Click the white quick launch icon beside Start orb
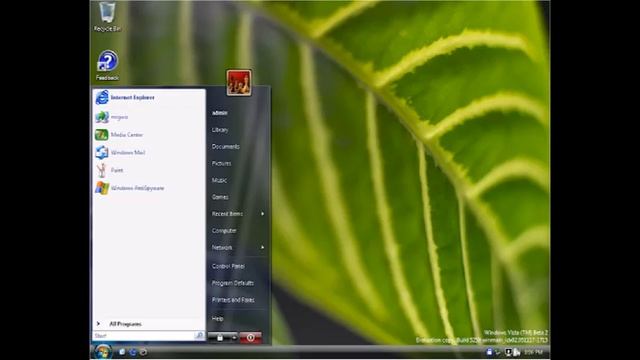The width and height of the screenshot is (640, 360). 122,351
